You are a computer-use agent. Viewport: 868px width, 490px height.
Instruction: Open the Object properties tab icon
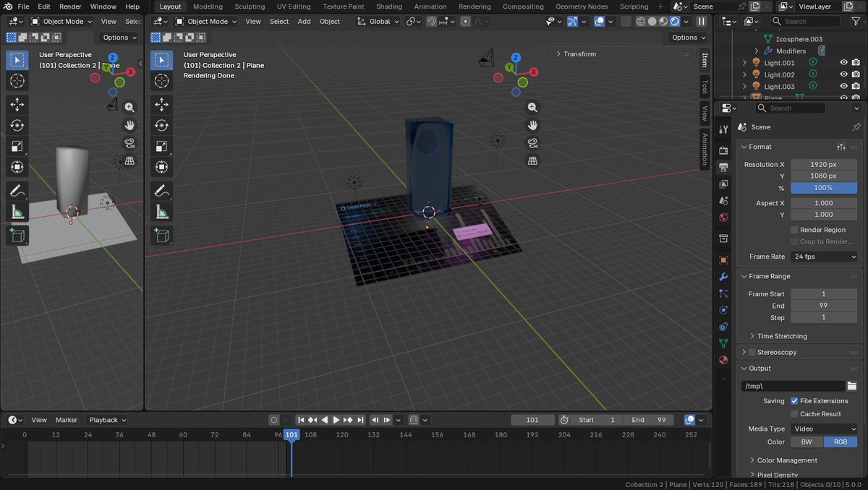click(723, 260)
